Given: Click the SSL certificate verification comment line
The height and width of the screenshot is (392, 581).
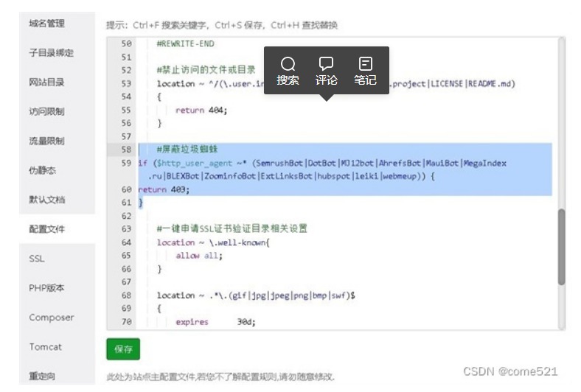Looking at the screenshot, I should click(x=232, y=228).
